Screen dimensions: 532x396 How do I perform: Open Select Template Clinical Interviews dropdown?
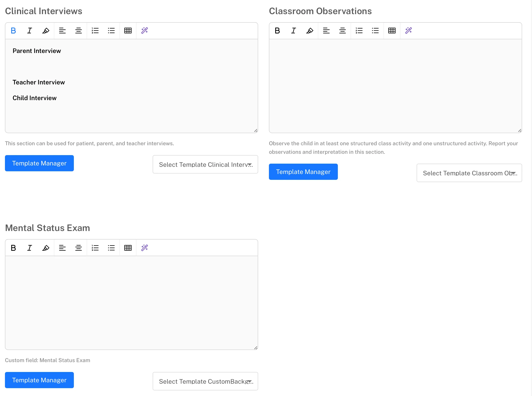(205, 165)
